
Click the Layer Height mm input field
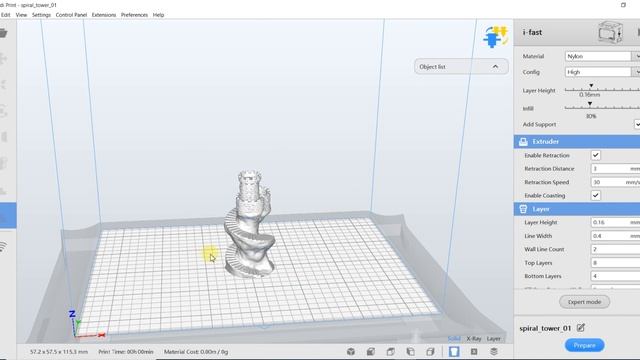point(616,222)
